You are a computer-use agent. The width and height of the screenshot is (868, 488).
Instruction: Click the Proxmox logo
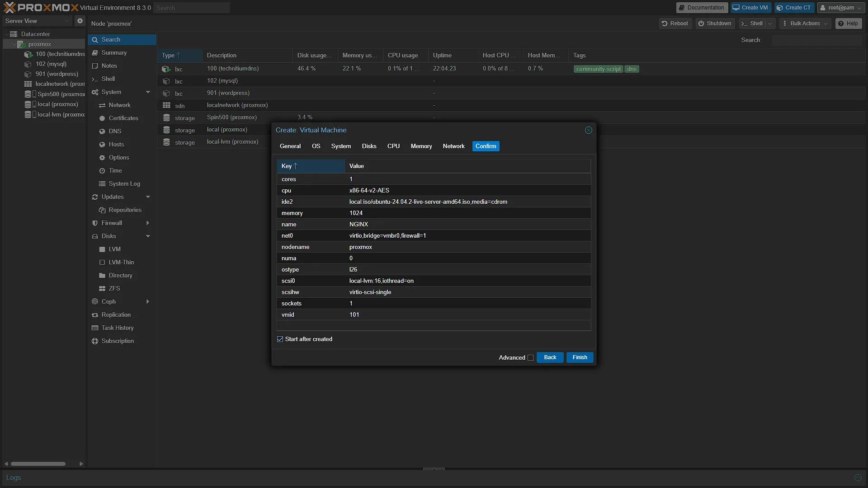[41, 8]
